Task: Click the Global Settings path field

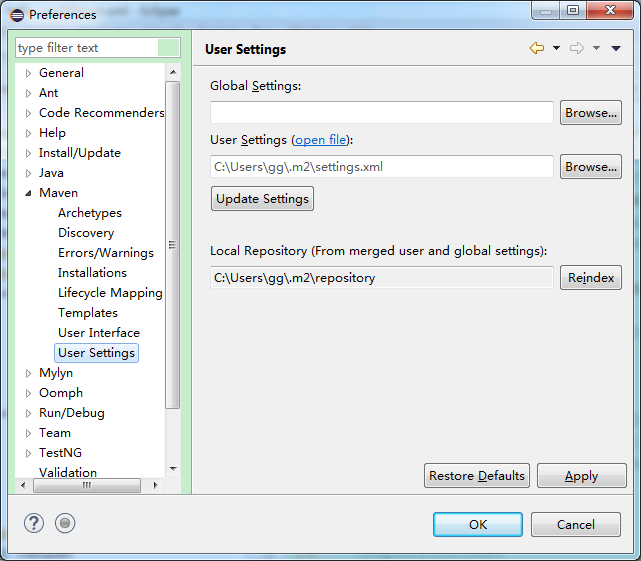Action: pos(382,112)
